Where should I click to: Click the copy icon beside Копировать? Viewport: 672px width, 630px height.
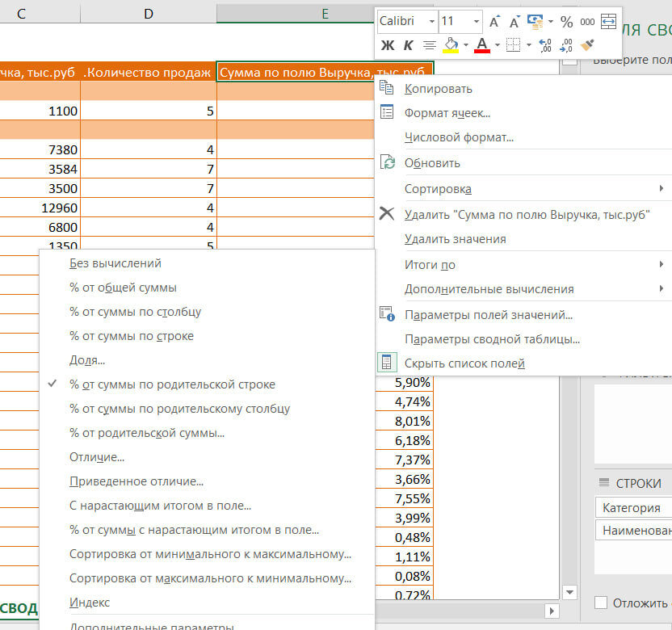[387, 87]
